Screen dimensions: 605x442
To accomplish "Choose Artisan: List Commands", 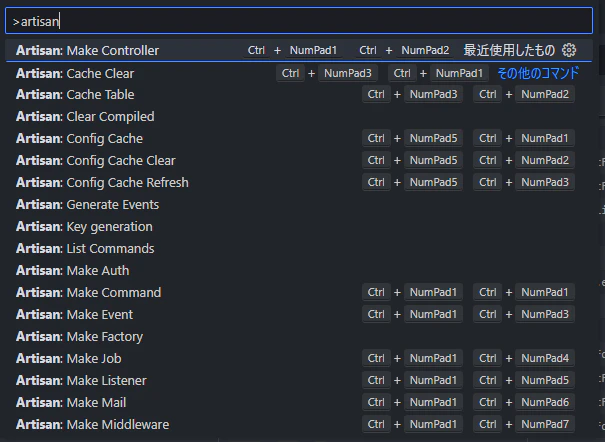I will point(299,248).
